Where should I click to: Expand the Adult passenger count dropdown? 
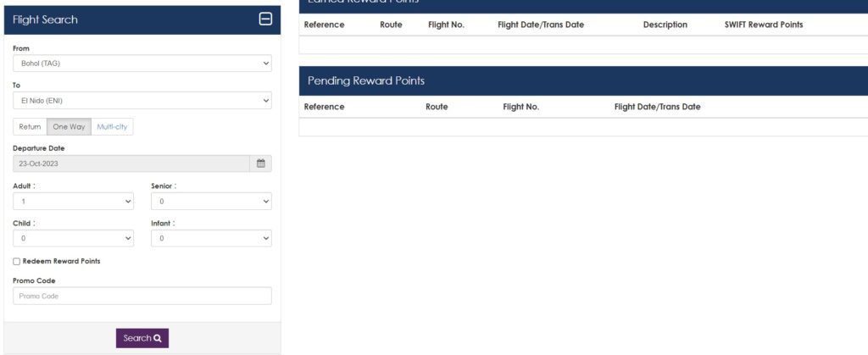73,202
